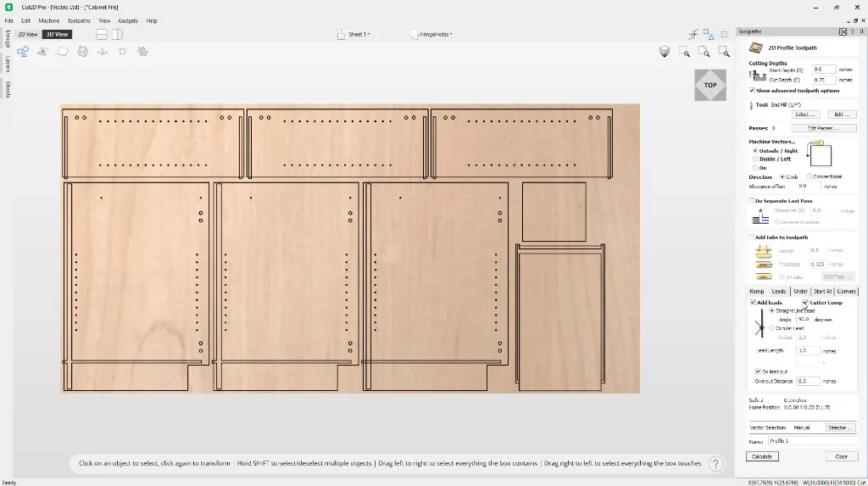
Task: Click zoom to box icon
Action: point(684,52)
